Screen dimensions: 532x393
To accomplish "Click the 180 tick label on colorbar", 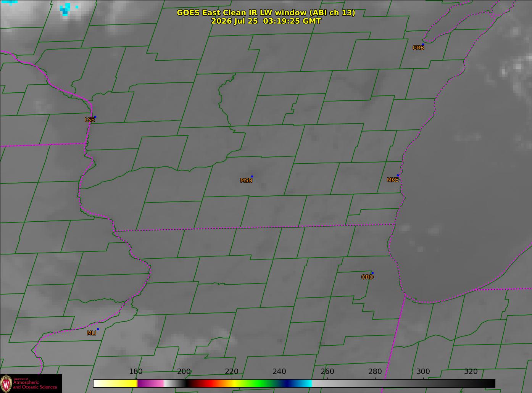I will click(136, 371).
